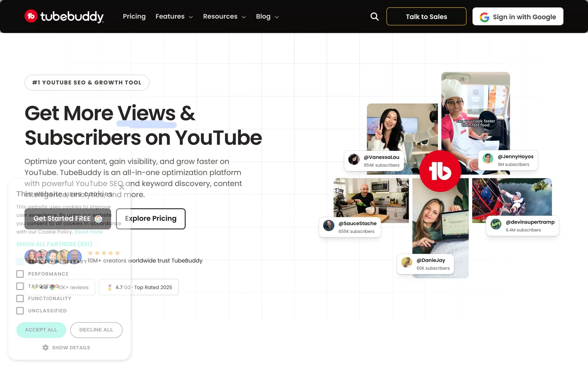The width and height of the screenshot is (588, 368).
Task: Open the Resources menu label
Action: click(220, 16)
